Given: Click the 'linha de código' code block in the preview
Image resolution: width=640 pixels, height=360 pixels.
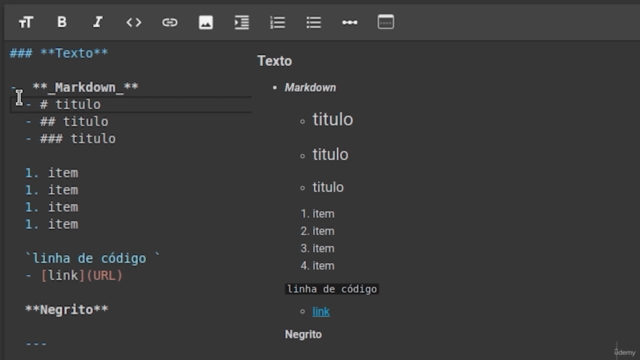Looking at the screenshot, I should coord(332,289).
